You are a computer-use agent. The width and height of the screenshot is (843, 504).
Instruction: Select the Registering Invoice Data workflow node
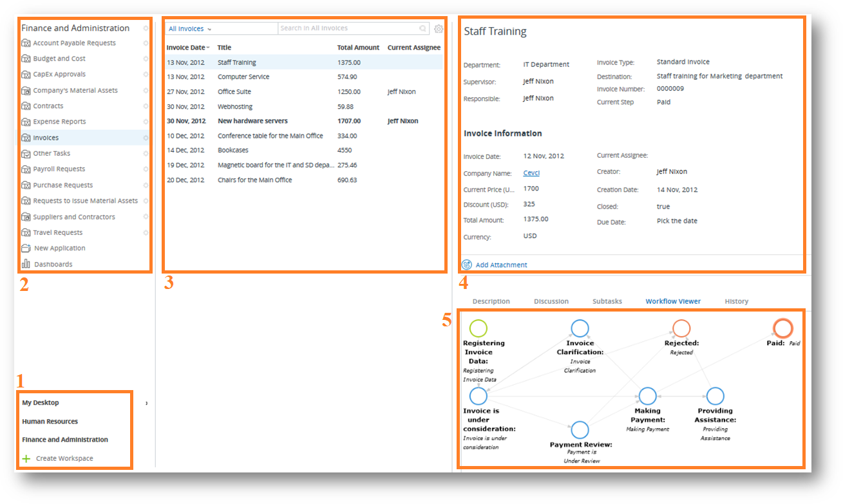click(478, 328)
